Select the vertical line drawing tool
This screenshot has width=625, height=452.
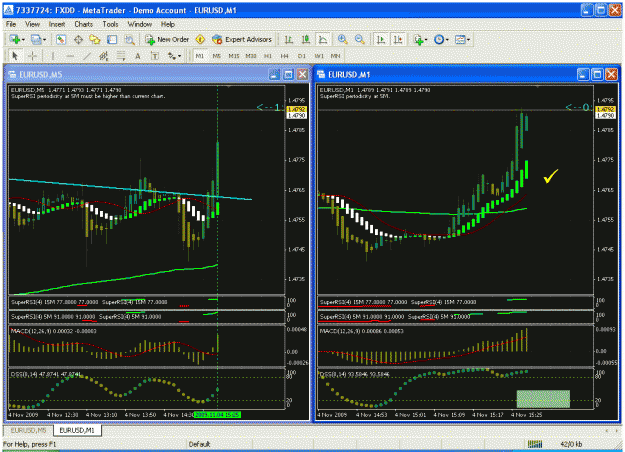[53, 56]
